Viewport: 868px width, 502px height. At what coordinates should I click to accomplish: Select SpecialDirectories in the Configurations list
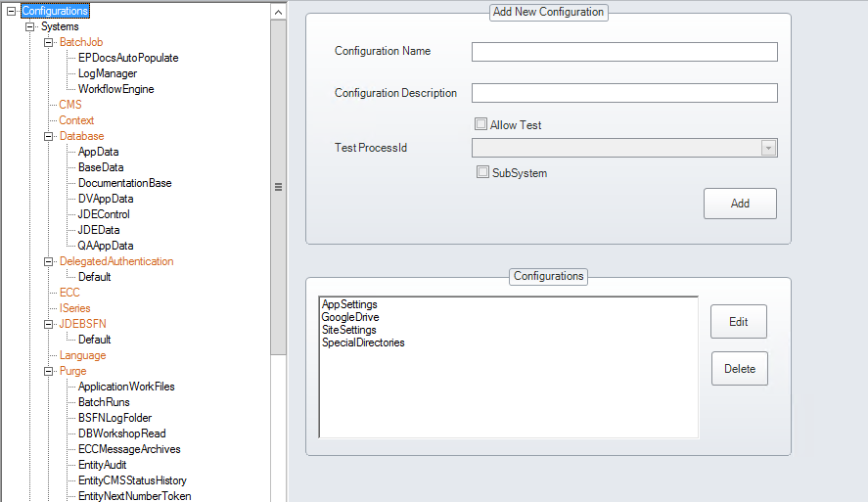(x=363, y=342)
